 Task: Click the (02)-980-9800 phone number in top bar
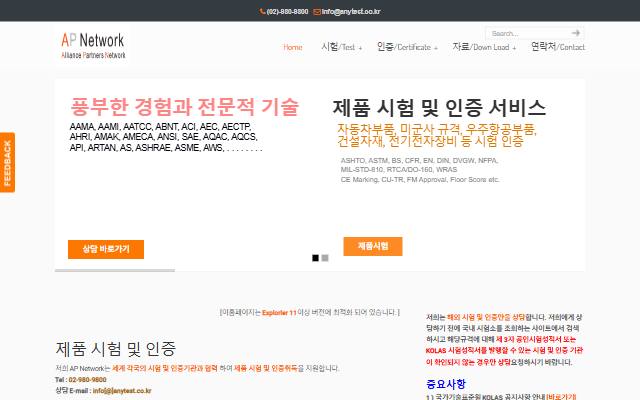(x=287, y=12)
